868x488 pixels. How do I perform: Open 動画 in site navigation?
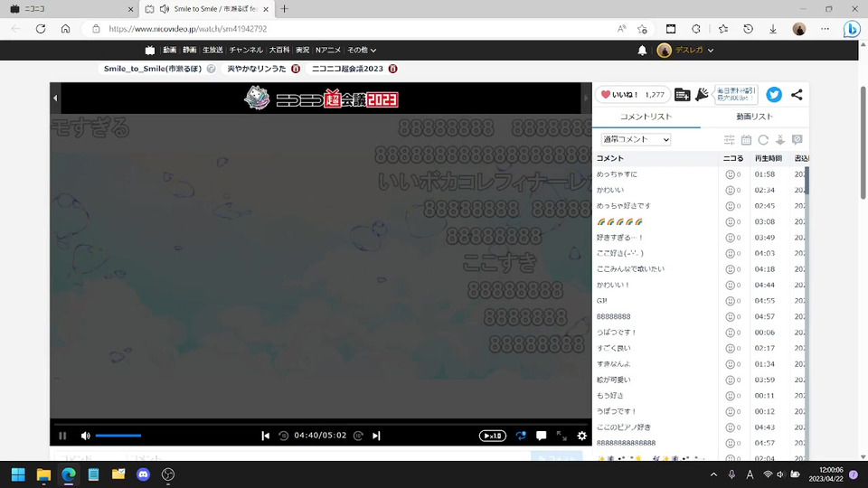169,50
